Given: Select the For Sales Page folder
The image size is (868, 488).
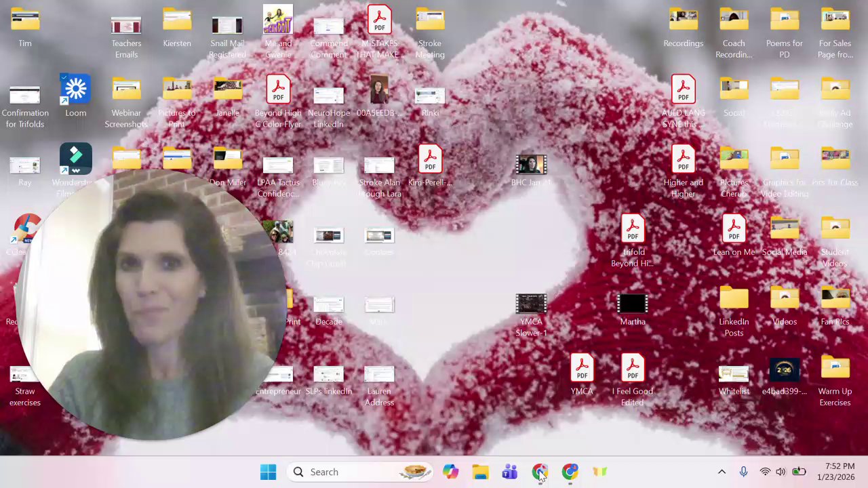Looking at the screenshot, I should [835, 31].
